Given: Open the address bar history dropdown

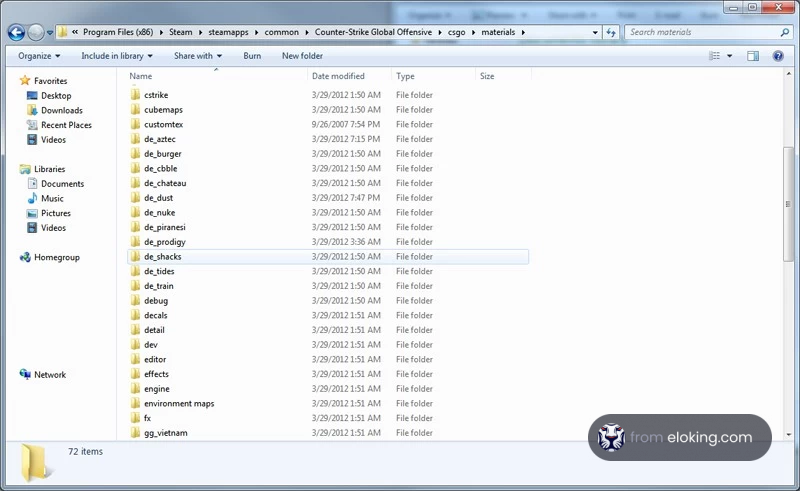Looking at the screenshot, I should (595, 32).
